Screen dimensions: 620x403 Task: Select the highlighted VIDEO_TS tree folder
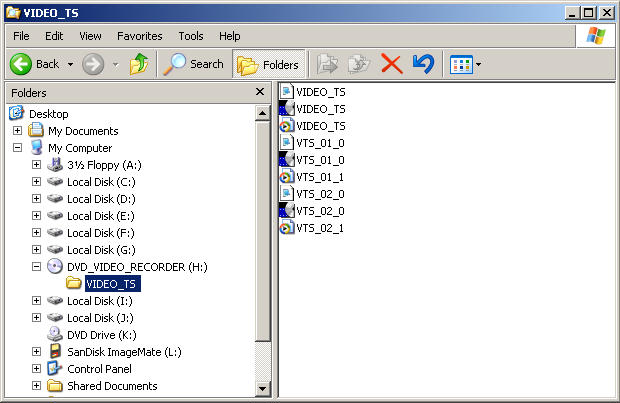click(x=113, y=284)
